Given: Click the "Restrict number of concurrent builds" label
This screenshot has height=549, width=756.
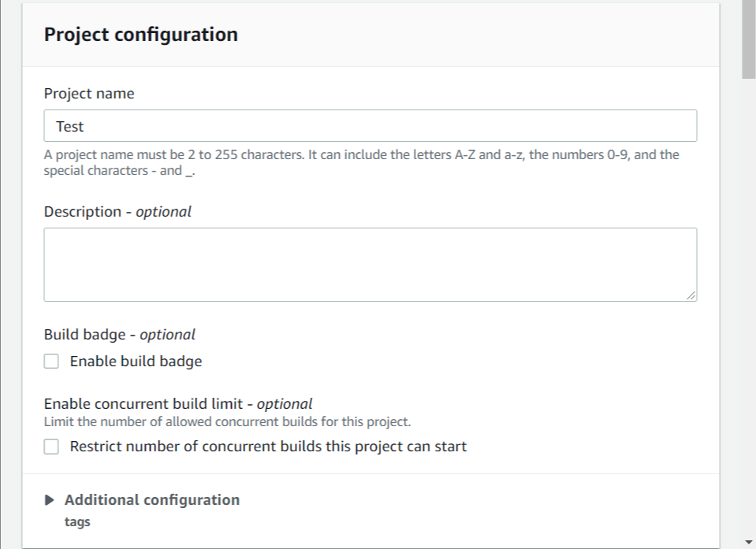Looking at the screenshot, I should click(268, 447).
